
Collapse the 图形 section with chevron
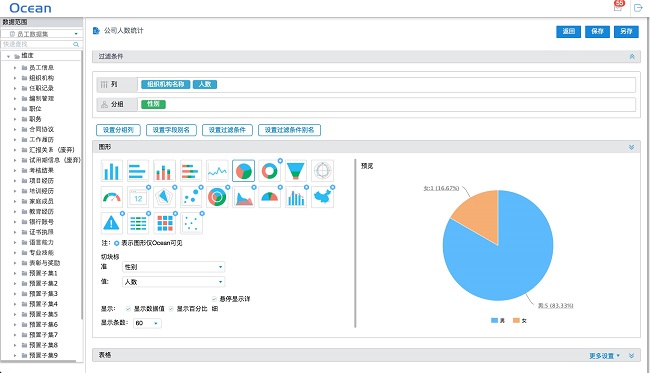pos(631,147)
